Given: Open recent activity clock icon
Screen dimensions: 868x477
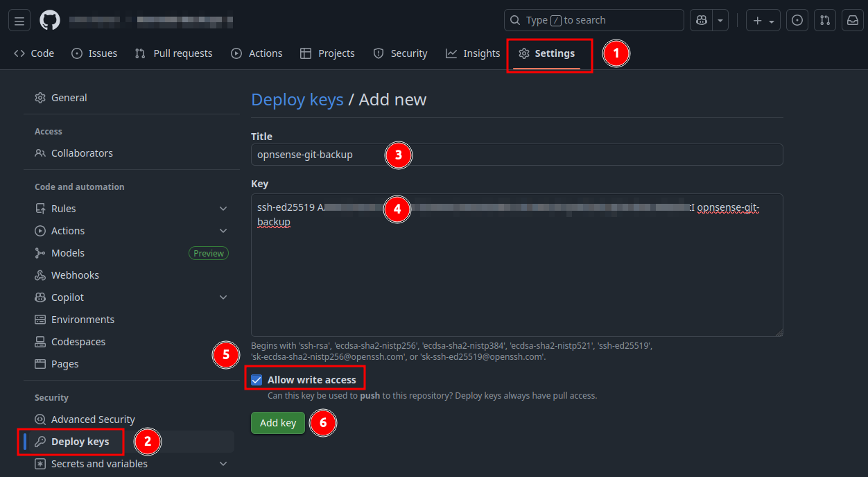Looking at the screenshot, I should click(x=797, y=20).
